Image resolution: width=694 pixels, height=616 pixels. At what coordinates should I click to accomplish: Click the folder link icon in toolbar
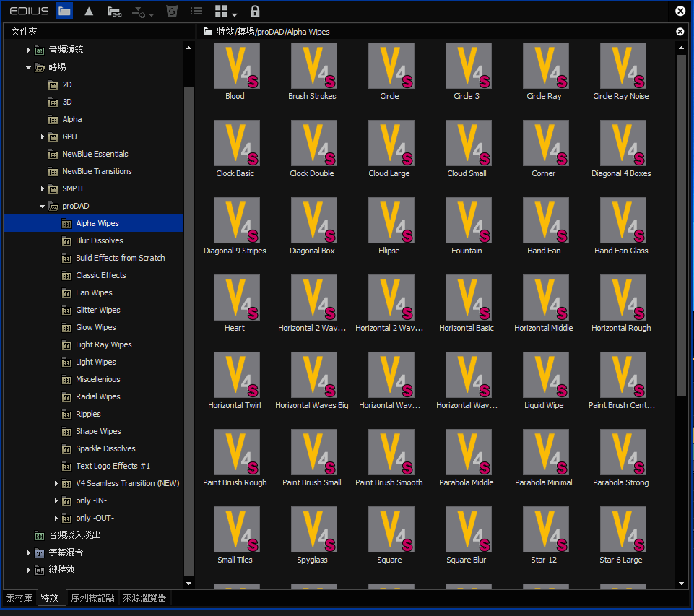click(114, 12)
